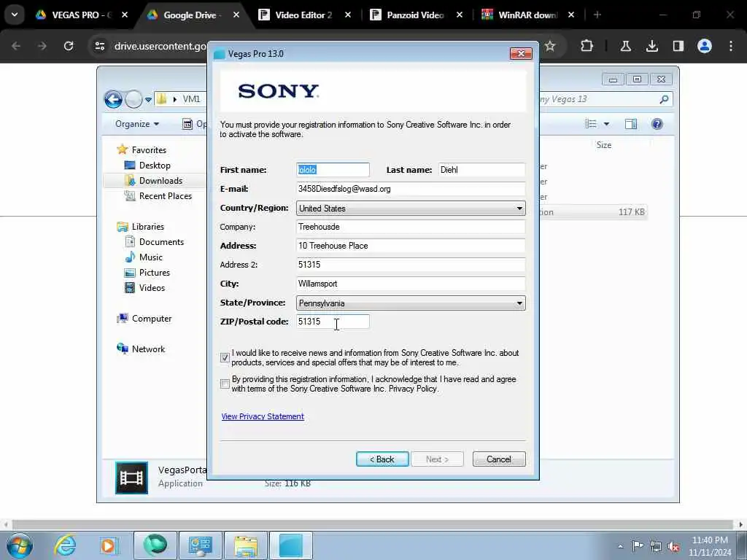Click the E-mail input field
Screen dimensions: 747x560
pyautogui.click(x=411, y=189)
